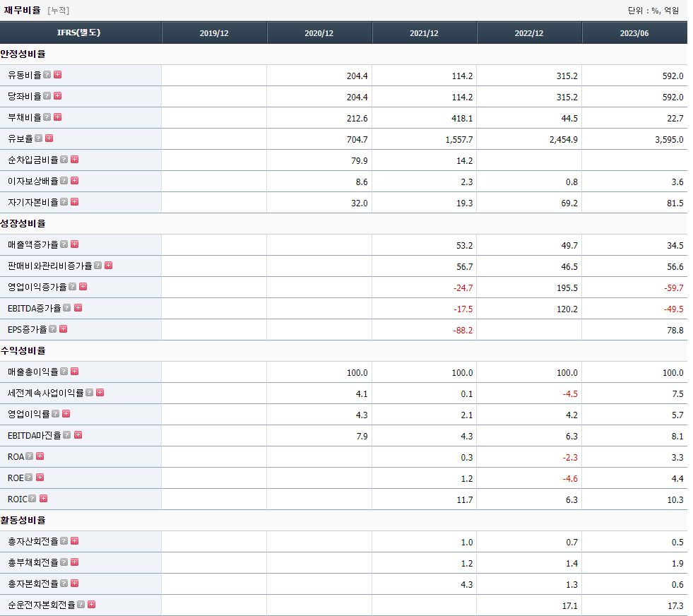
Task: Open help icon for 총자산회전율
Action: (x=64, y=541)
